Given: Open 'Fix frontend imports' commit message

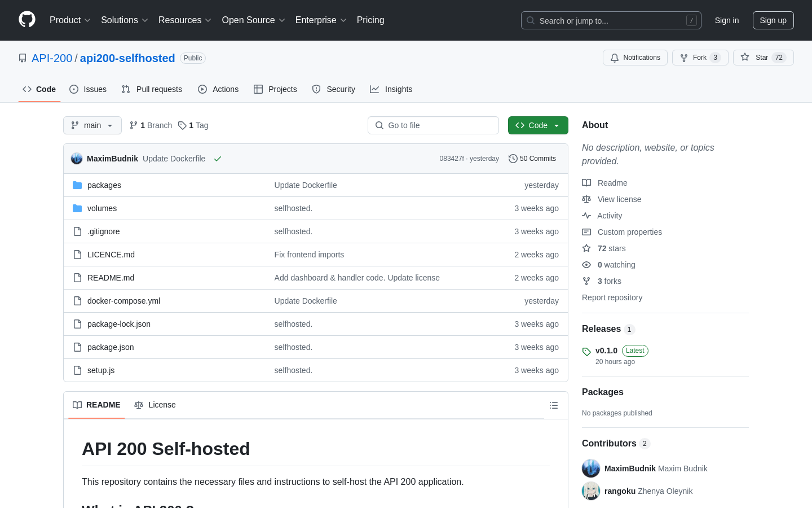Looking at the screenshot, I should 309,255.
